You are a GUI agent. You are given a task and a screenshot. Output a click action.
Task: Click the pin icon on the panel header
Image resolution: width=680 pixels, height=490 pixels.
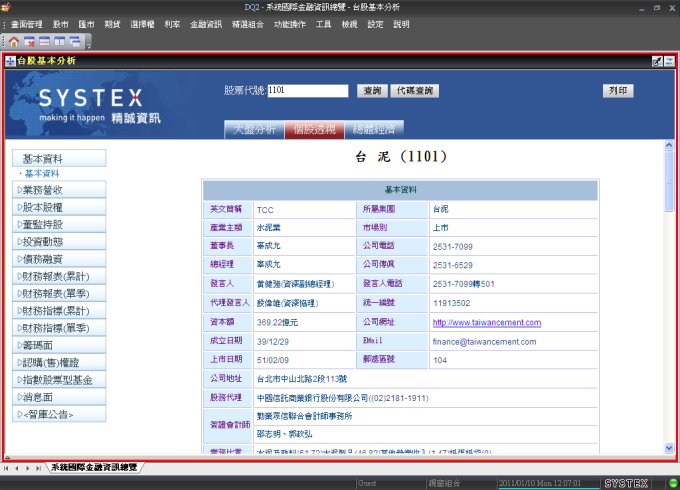pyautogui.click(x=657, y=61)
